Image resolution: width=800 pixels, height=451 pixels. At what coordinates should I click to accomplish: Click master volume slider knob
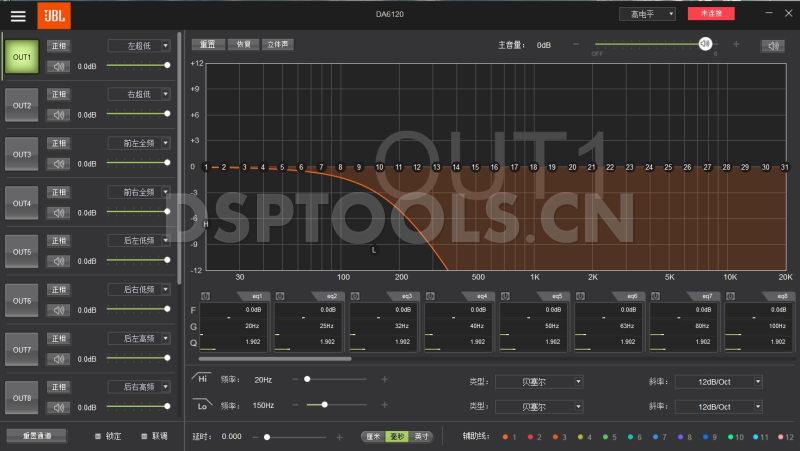(x=705, y=44)
